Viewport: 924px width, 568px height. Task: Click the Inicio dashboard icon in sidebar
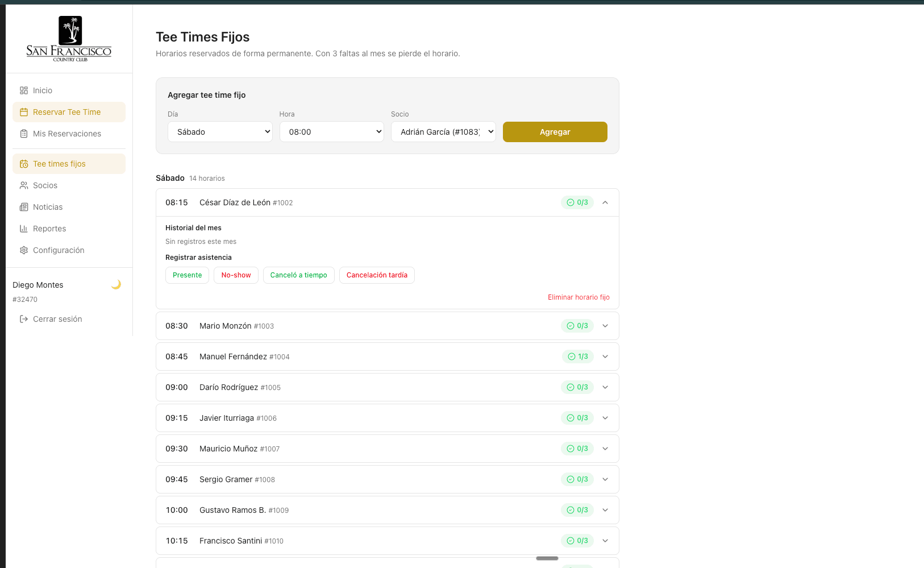coord(24,90)
